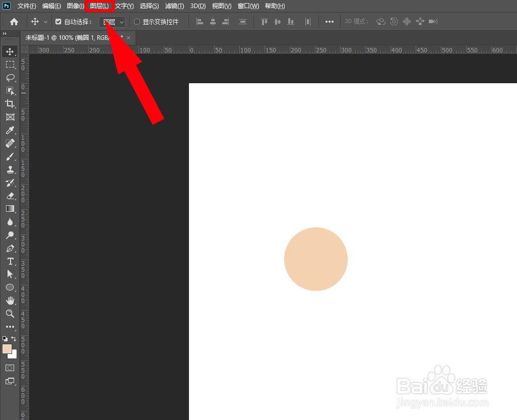The height and width of the screenshot is (420, 517).
Task: Uncheck the 自动选择 checkbox
Action: point(58,22)
